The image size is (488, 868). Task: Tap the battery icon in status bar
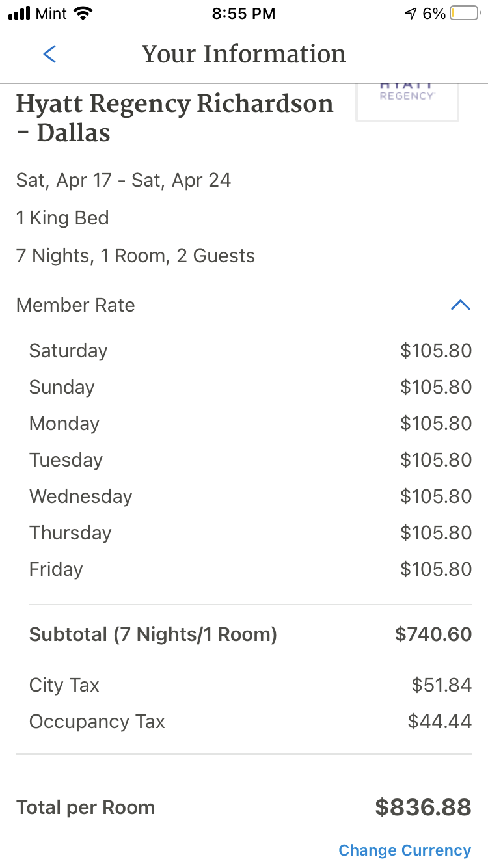pyautogui.click(x=465, y=14)
